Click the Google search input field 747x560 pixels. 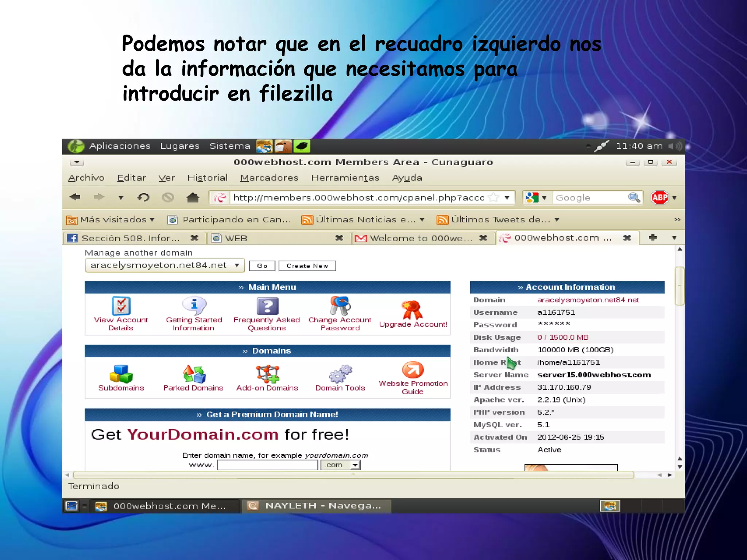[x=590, y=198]
